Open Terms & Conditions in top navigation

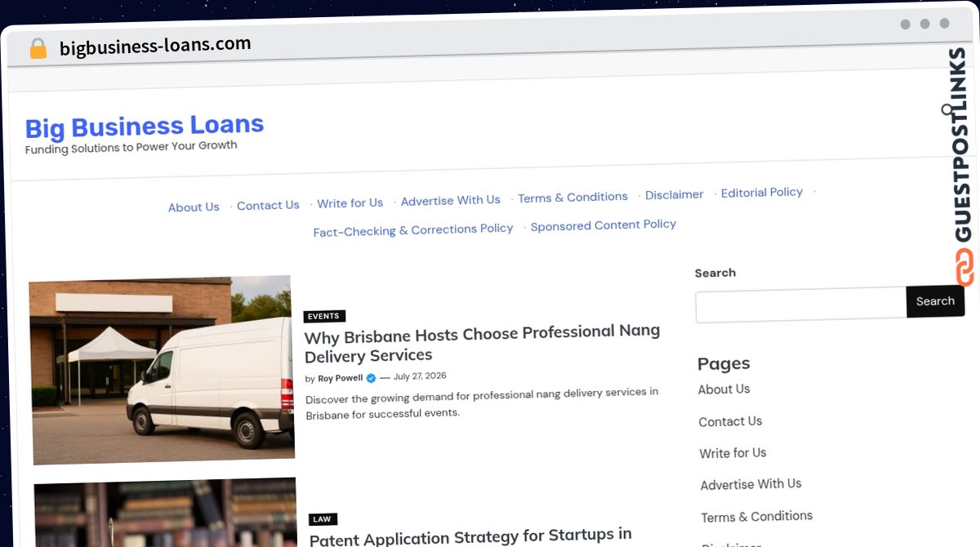point(572,198)
